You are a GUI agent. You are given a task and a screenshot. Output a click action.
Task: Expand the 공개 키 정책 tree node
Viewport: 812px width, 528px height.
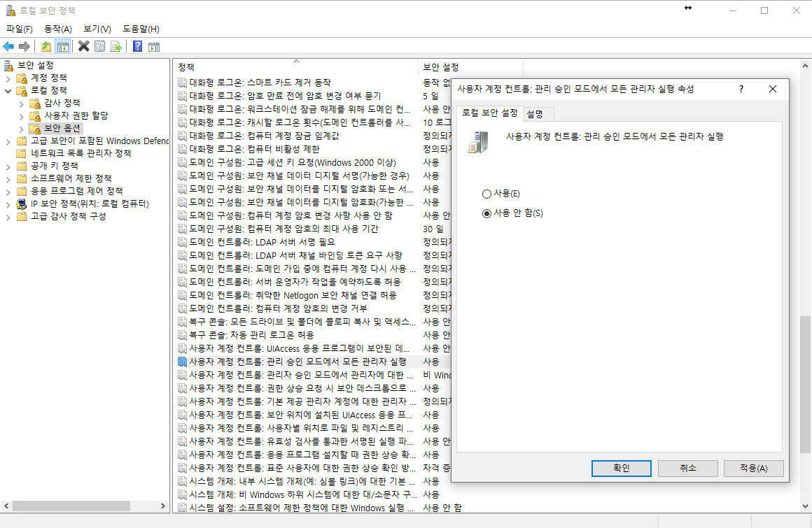tap(8, 166)
